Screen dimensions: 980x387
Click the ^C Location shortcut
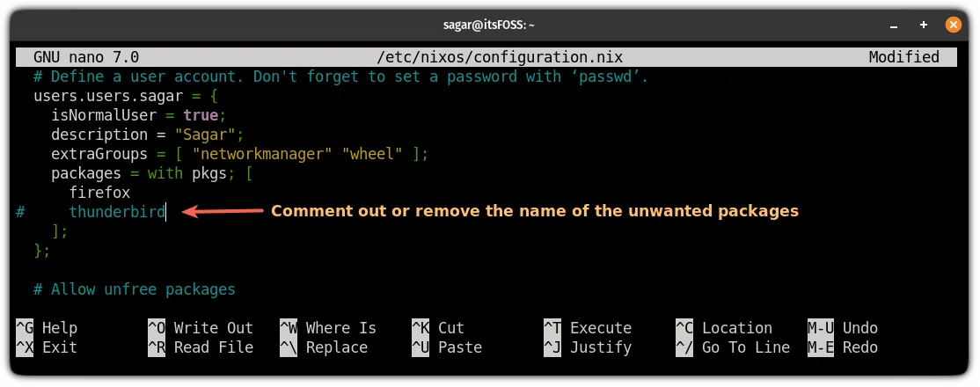pyautogui.click(x=724, y=328)
